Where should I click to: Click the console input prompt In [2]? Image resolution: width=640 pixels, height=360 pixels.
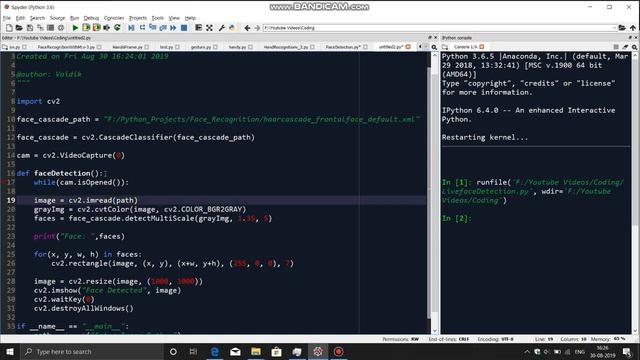pyautogui.click(x=456, y=218)
